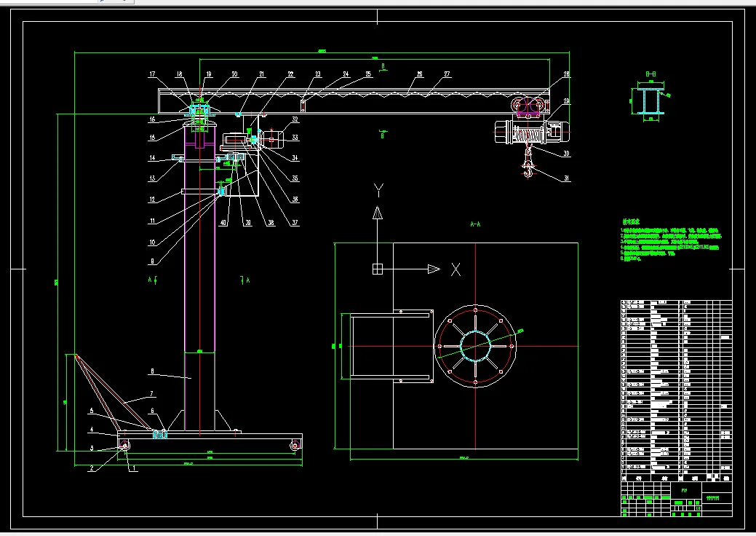The width and height of the screenshot is (756, 536).
Task: Click part callout number 10
Action: (x=152, y=243)
